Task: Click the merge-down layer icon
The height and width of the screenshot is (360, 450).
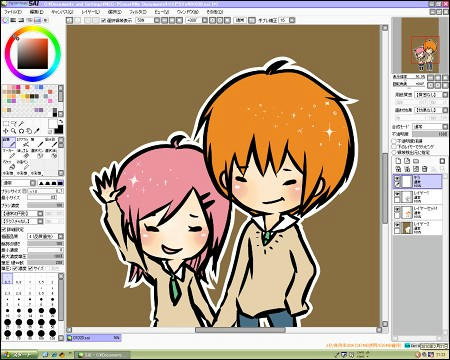Action: click(407, 169)
